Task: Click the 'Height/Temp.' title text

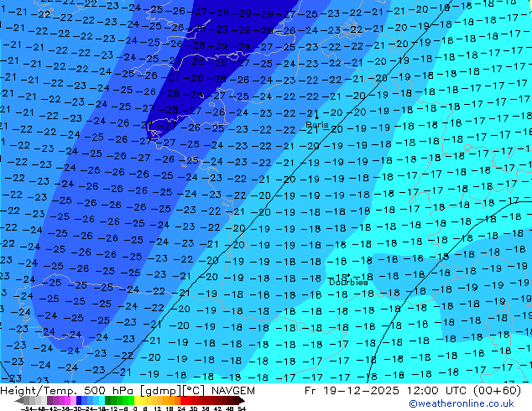Action: click(x=40, y=391)
